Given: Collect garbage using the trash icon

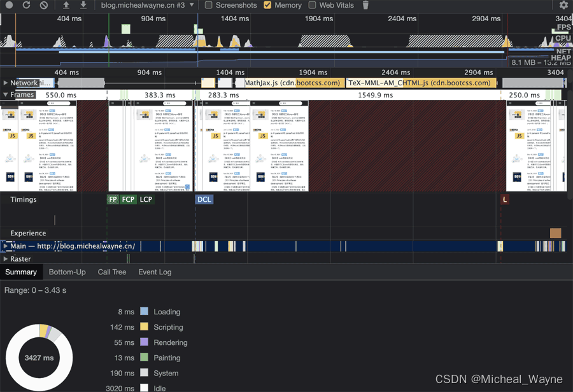Looking at the screenshot, I should pos(365,5).
